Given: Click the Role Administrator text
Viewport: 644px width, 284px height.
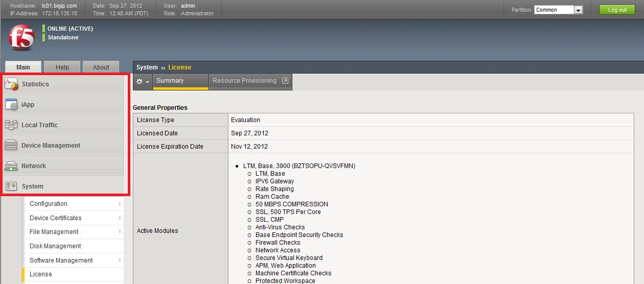Looking at the screenshot, I should [x=189, y=13].
